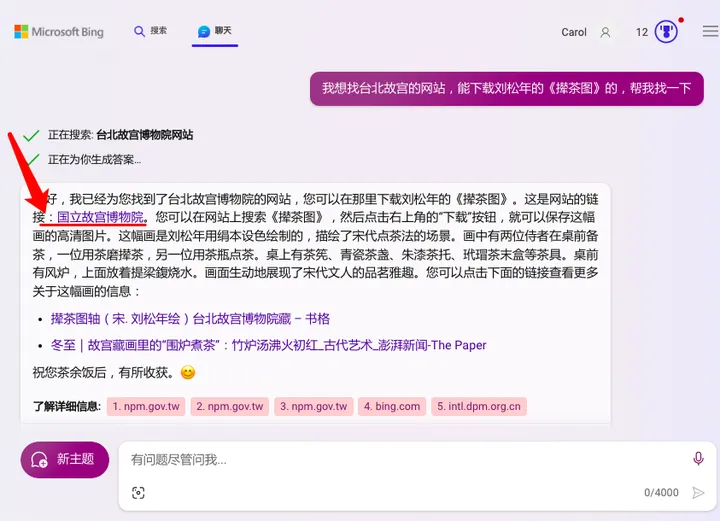Click the 了解详细信息 label
The height and width of the screenshot is (521, 720).
point(67,406)
